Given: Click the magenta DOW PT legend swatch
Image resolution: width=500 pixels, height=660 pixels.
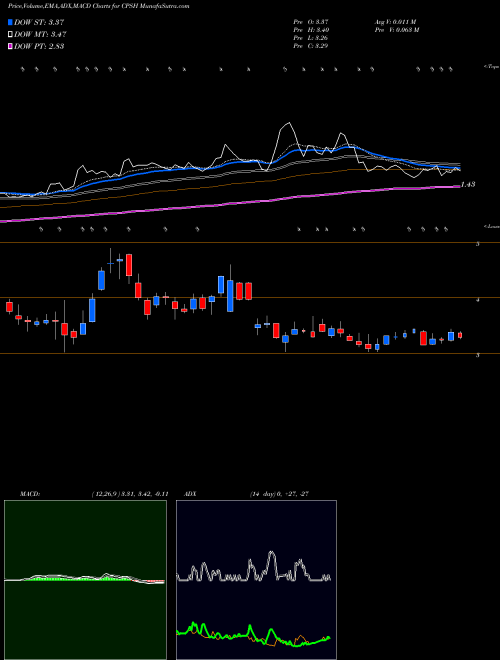Looking at the screenshot, I should coord(11,46).
